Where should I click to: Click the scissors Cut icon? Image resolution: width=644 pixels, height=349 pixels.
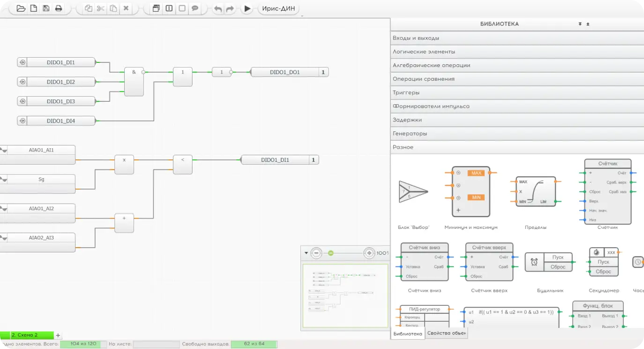[x=101, y=8]
